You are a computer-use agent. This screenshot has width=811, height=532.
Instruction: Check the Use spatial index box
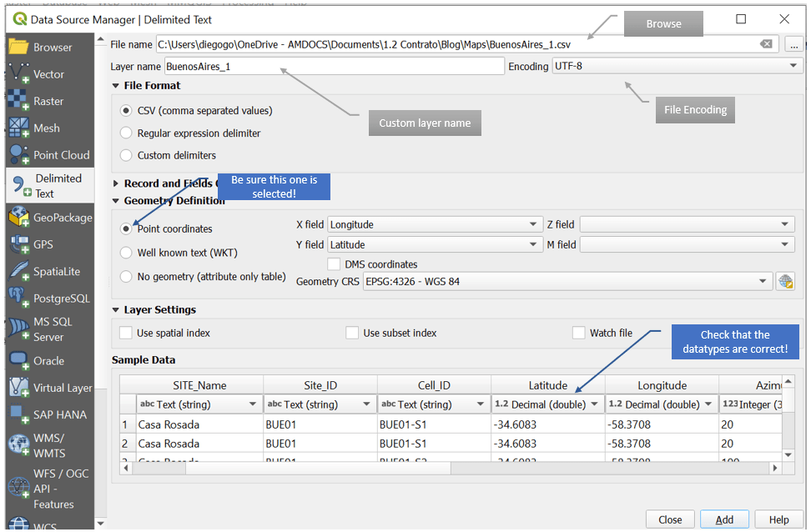(126, 333)
